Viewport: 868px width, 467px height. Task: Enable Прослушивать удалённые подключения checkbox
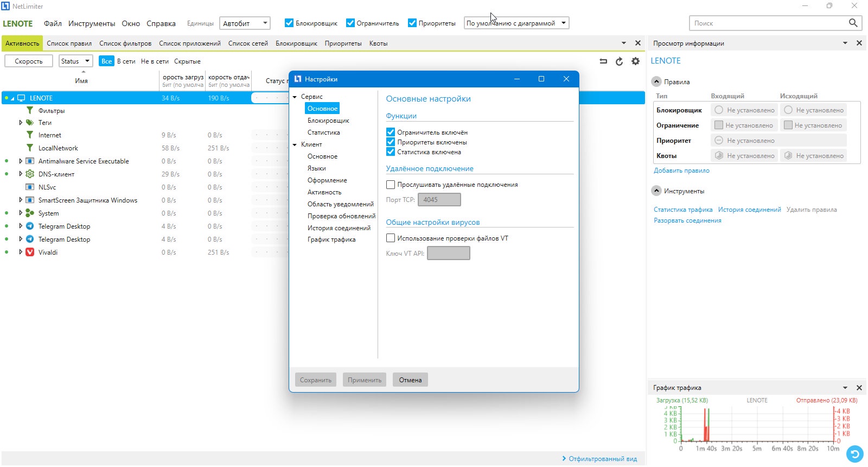coord(391,185)
